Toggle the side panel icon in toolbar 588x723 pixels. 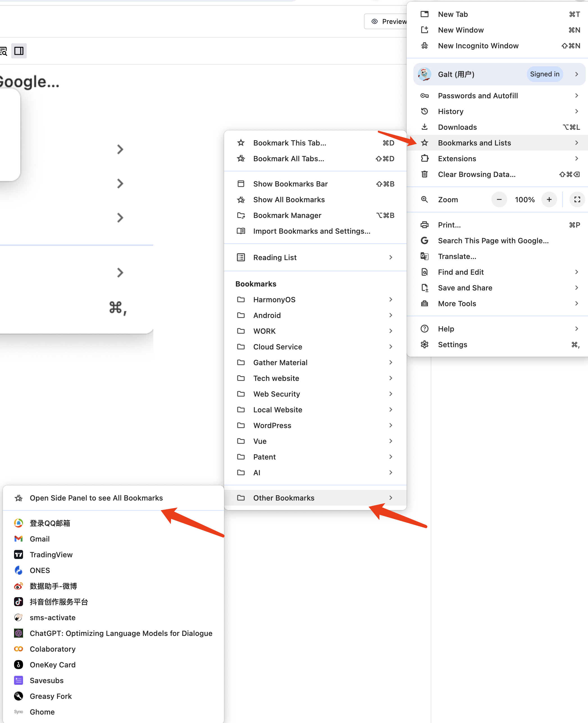[19, 51]
